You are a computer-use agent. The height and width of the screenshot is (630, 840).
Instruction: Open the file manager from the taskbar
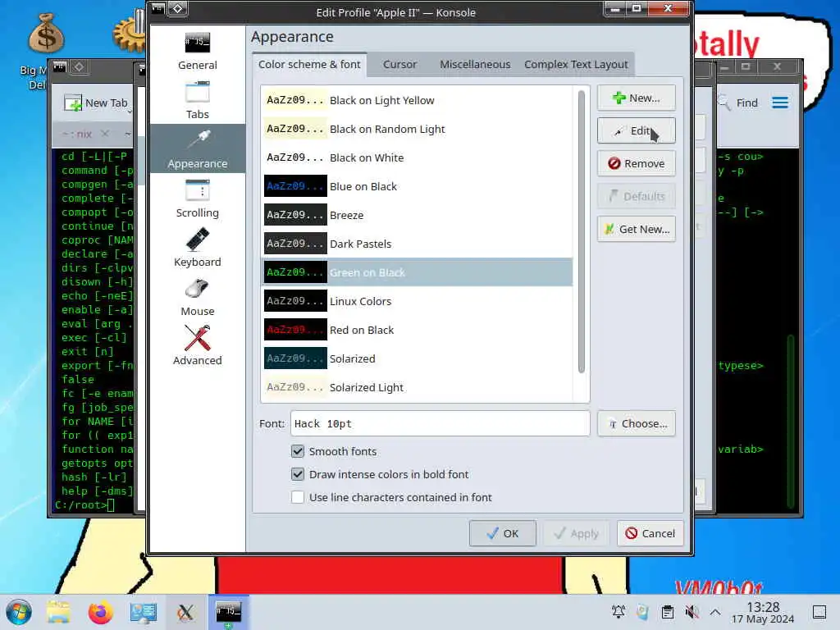pyautogui.click(x=58, y=612)
